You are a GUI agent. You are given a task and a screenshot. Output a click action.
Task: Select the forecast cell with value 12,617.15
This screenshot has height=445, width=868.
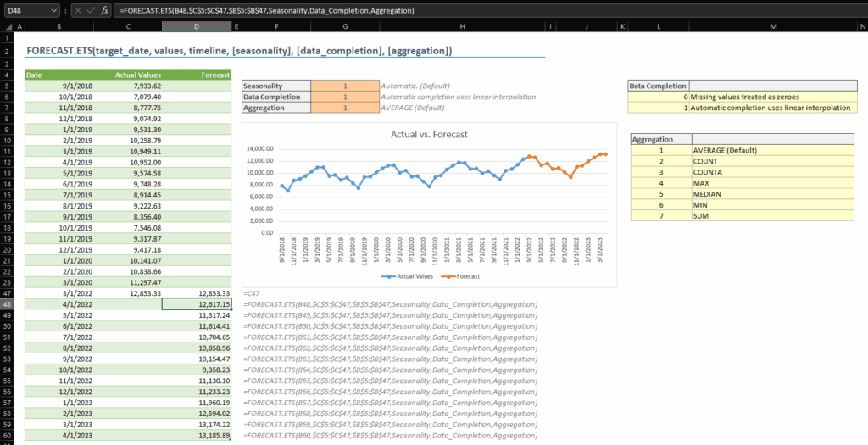[x=198, y=303]
